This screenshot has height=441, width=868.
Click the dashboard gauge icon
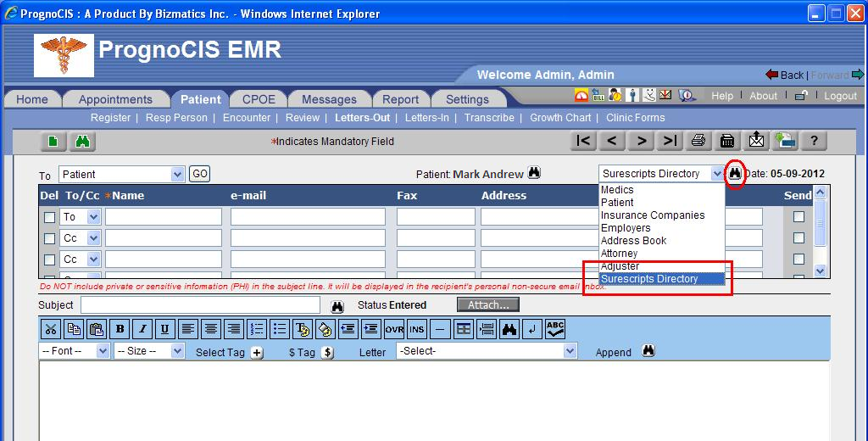tap(581, 95)
